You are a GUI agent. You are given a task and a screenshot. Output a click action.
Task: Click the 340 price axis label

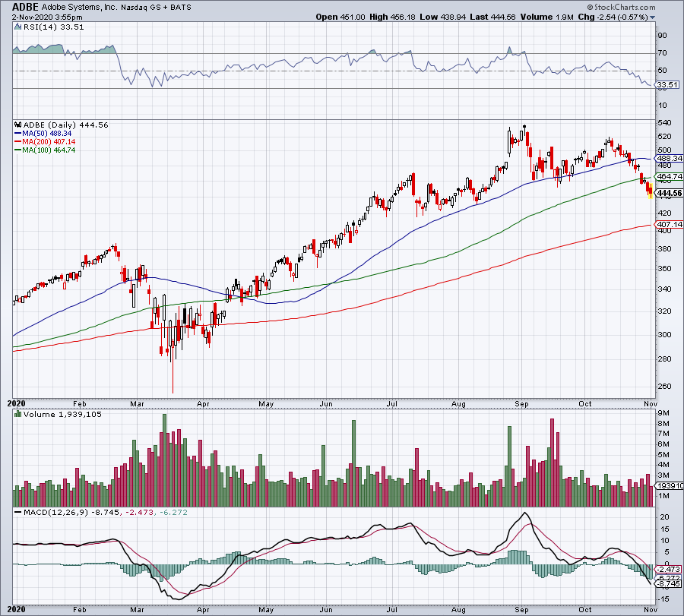pos(664,289)
